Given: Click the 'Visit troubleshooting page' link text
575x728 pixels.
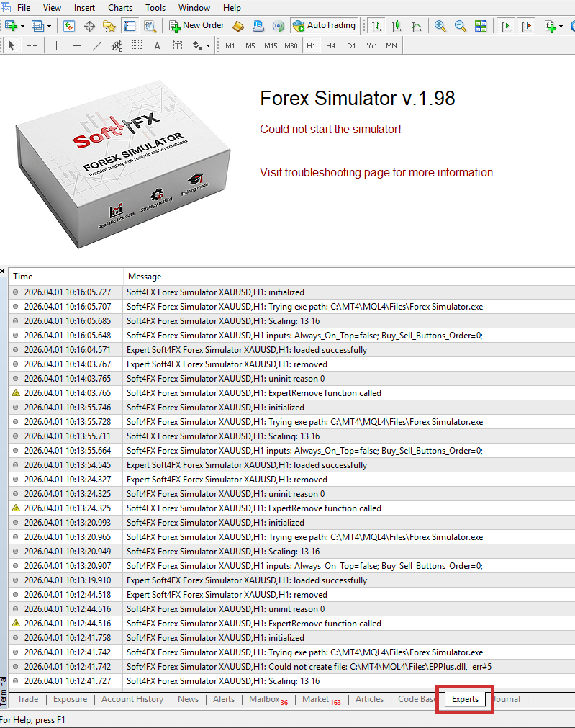Looking at the screenshot, I should (x=377, y=173).
